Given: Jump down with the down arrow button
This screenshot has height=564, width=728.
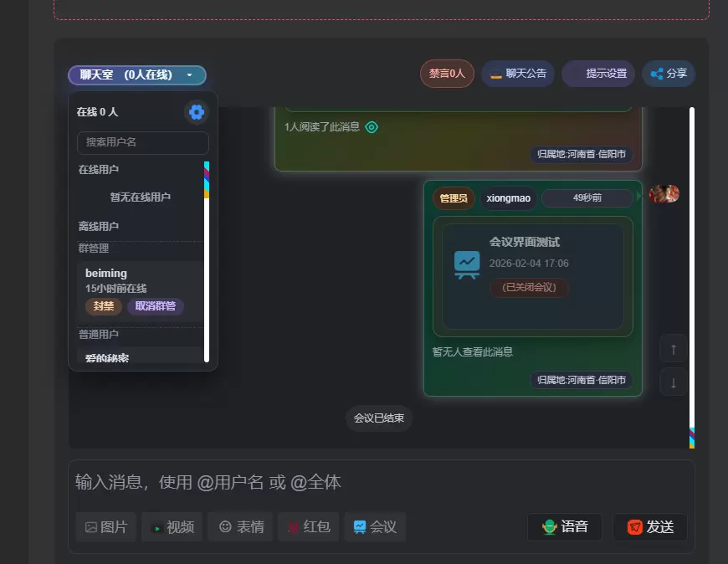Looking at the screenshot, I should (674, 383).
